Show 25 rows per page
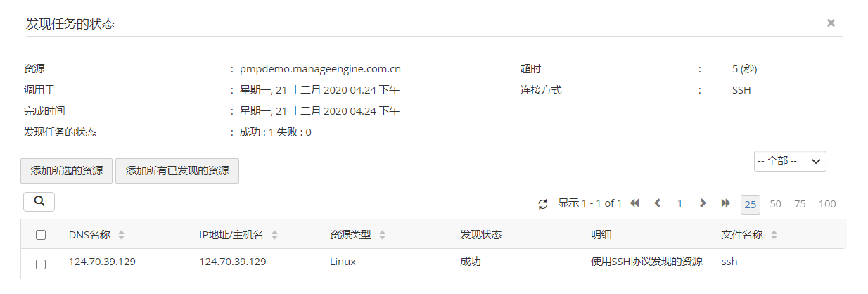The image size is (868, 294). [751, 204]
